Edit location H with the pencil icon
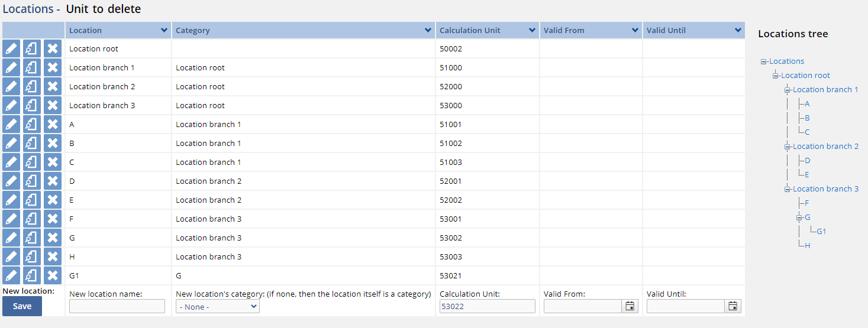This screenshot has width=868, height=328. 11,257
